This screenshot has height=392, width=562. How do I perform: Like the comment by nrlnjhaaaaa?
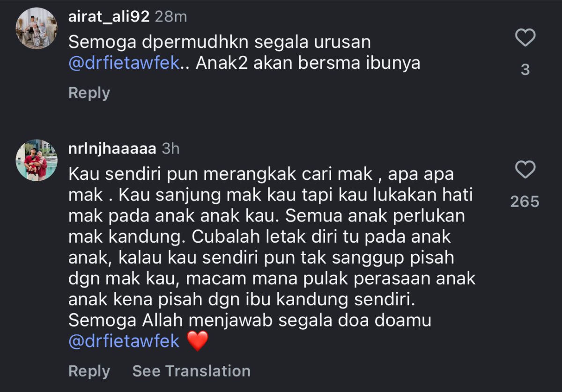(x=525, y=170)
